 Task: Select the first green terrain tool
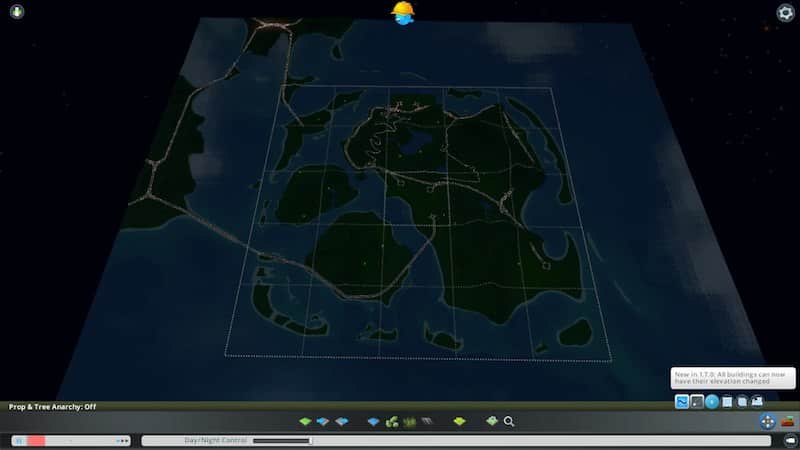pos(306,422)
